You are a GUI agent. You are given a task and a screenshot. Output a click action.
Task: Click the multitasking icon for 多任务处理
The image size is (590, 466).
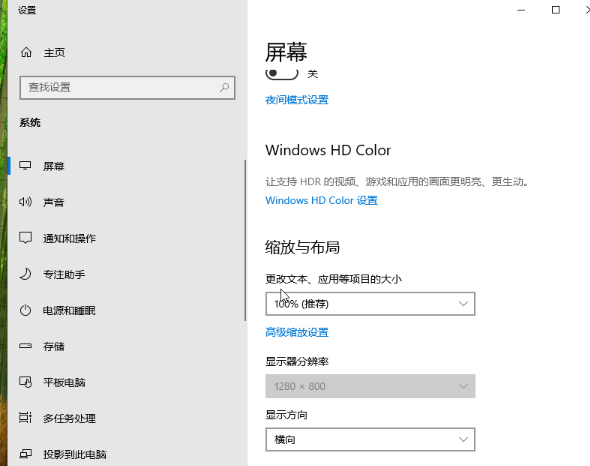(25, 418)
